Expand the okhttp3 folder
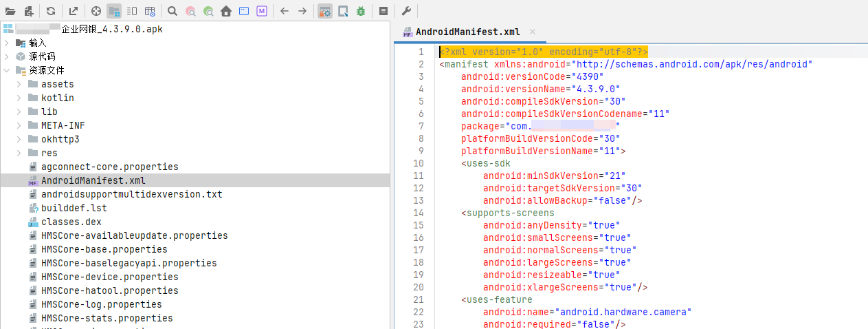 (x=19, y=139)
